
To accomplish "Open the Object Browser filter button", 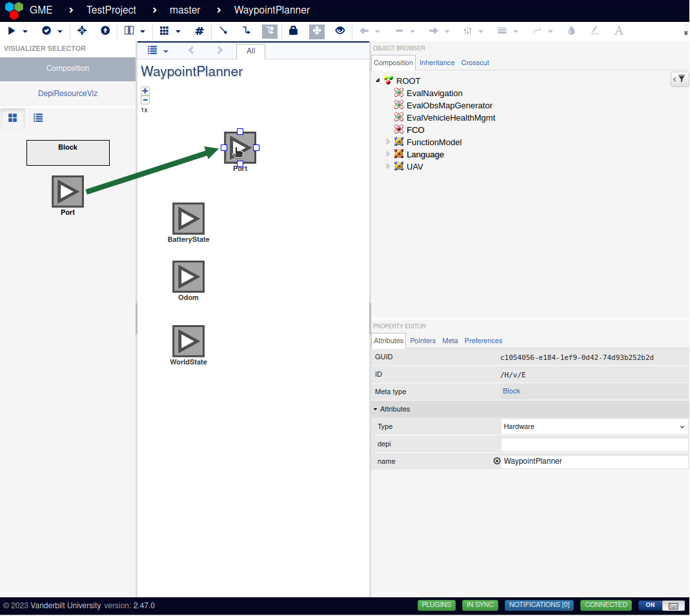I will point(679,79).
